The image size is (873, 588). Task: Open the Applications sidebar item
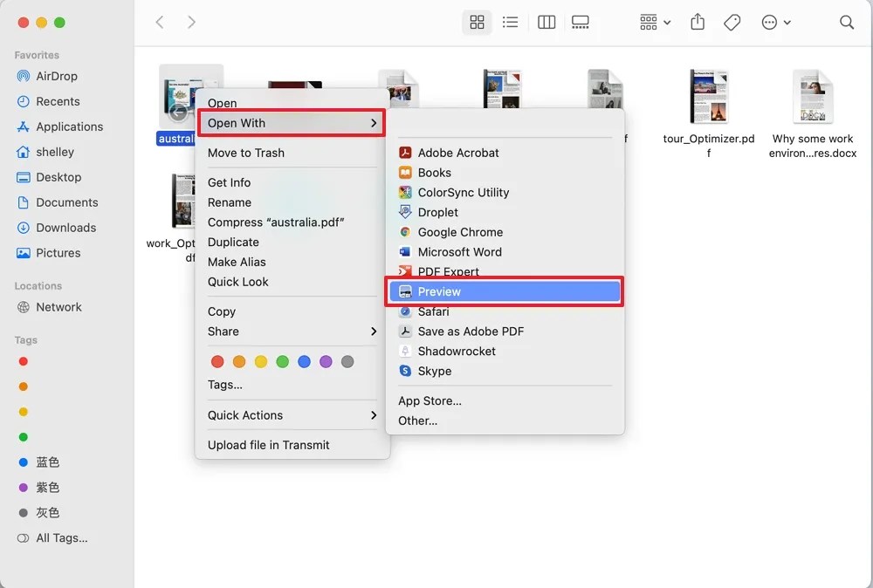point(69,126)
